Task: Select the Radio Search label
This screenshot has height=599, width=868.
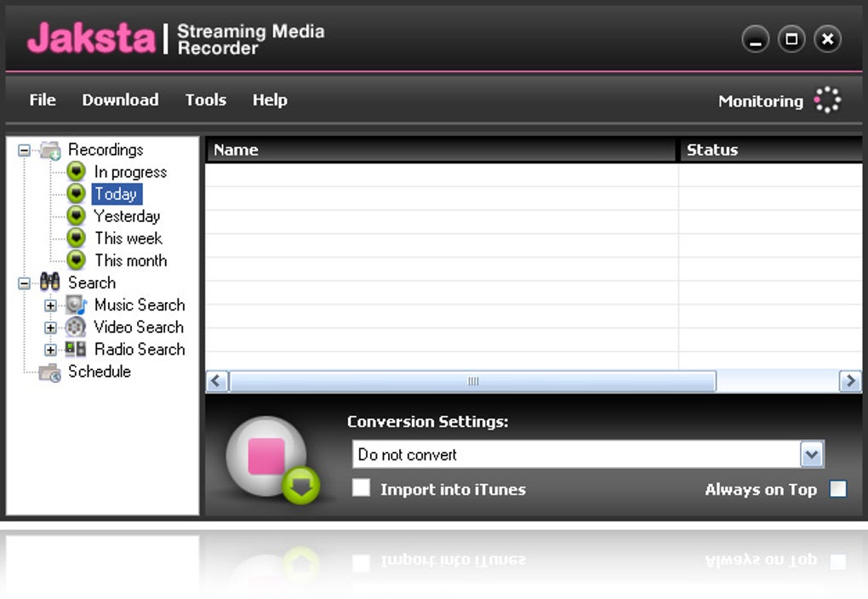Action: [140, 349]
